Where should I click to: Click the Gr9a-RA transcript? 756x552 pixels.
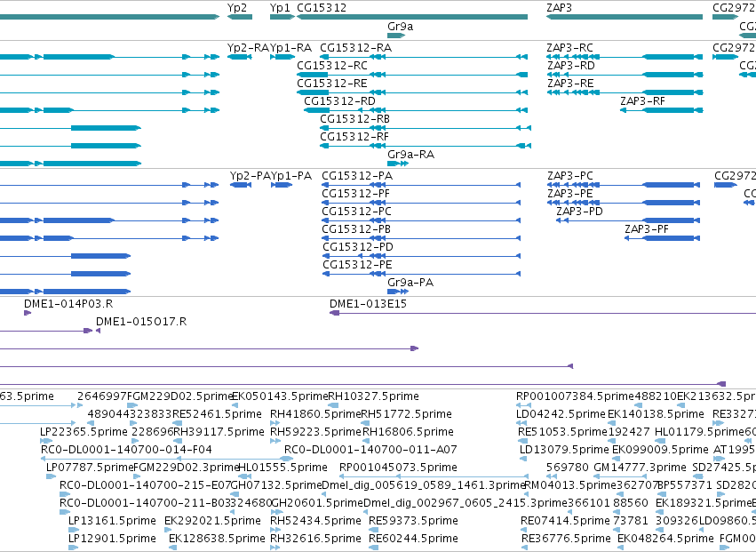pos(398,164)
